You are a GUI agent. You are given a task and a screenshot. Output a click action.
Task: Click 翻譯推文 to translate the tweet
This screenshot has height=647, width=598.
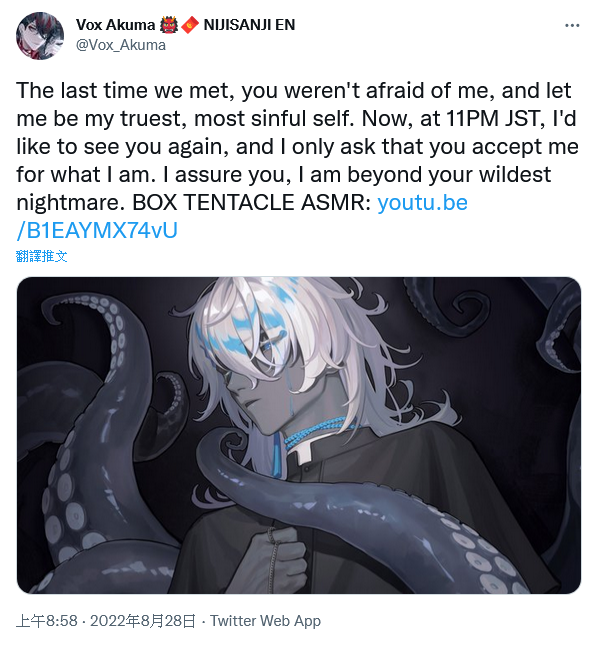pyautogui.click(x=41, y=256)
